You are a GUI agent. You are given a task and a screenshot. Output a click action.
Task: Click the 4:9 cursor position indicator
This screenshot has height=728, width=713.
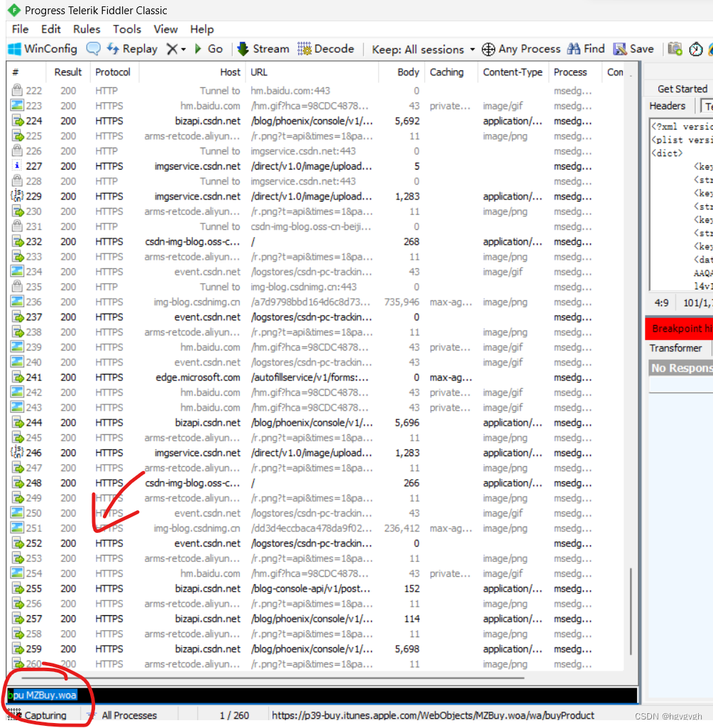coord(661,303)
